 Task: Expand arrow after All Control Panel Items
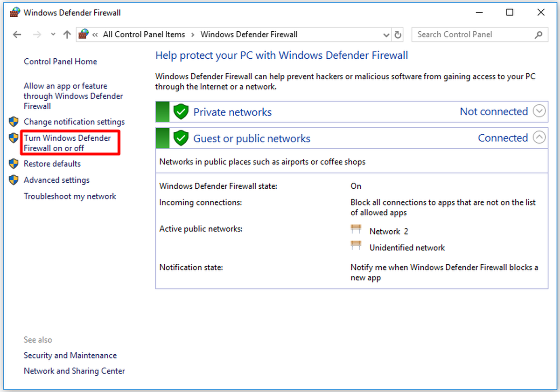click(x=193, y=34)
